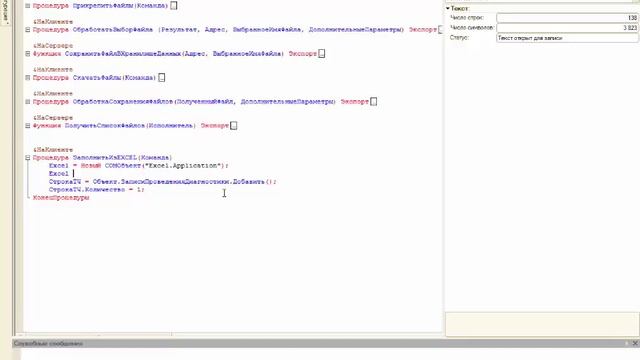Collapse the ЗаполнитьИзEXCEL procedure
This screenshot has height=360, width=640.
tap(28, 158)
